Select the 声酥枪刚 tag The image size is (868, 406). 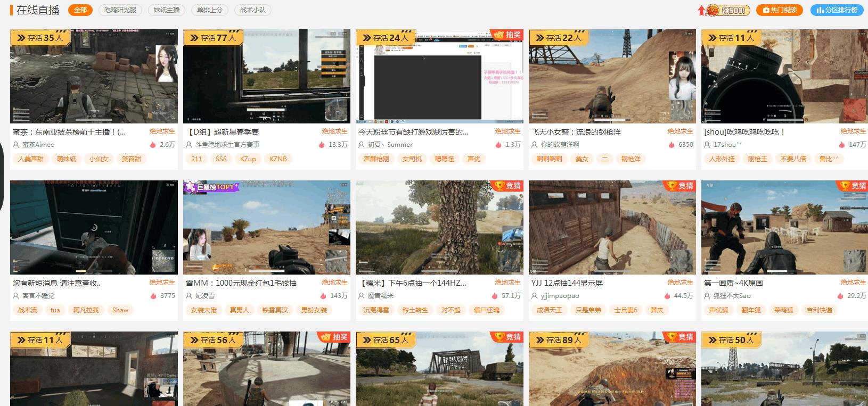tap(376, 159)
